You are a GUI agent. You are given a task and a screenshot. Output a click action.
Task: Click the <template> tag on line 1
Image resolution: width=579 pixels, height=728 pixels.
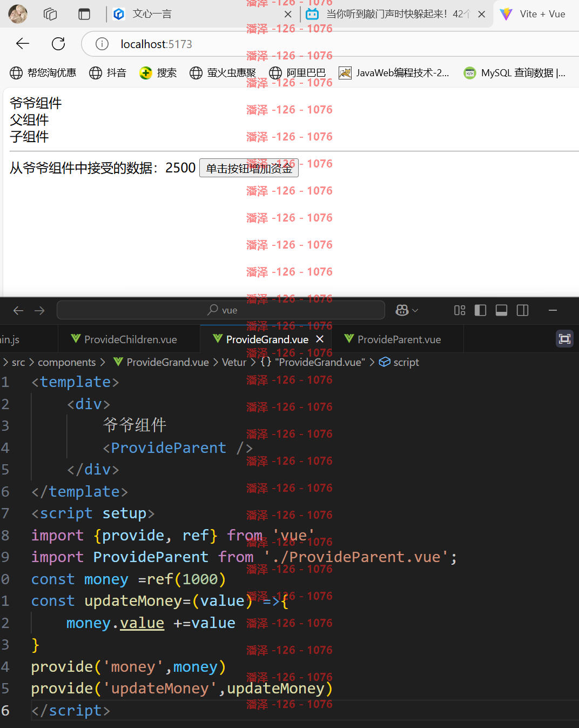tap(75, 382)
